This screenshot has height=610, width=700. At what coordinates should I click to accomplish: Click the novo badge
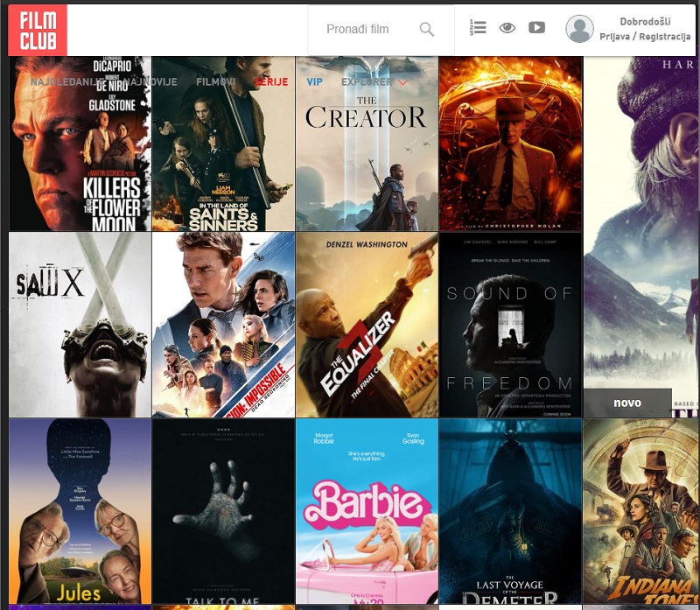pyautogui.click(x=627, y=403)
